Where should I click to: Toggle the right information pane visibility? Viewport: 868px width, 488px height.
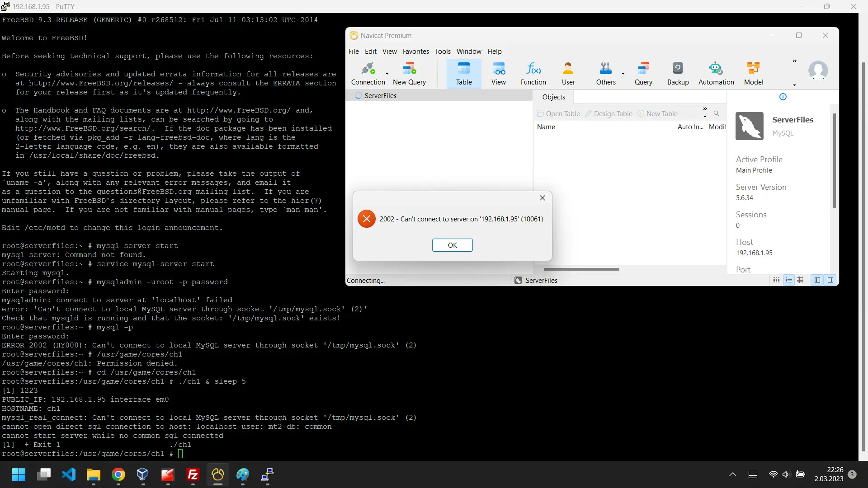830,280
